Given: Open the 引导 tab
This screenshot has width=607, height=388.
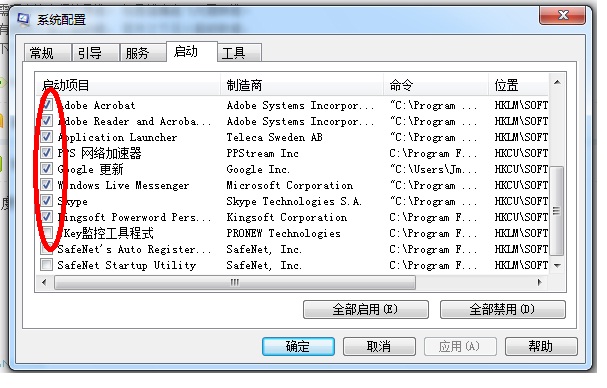Looking at the screenshot, I should [95, 53].
